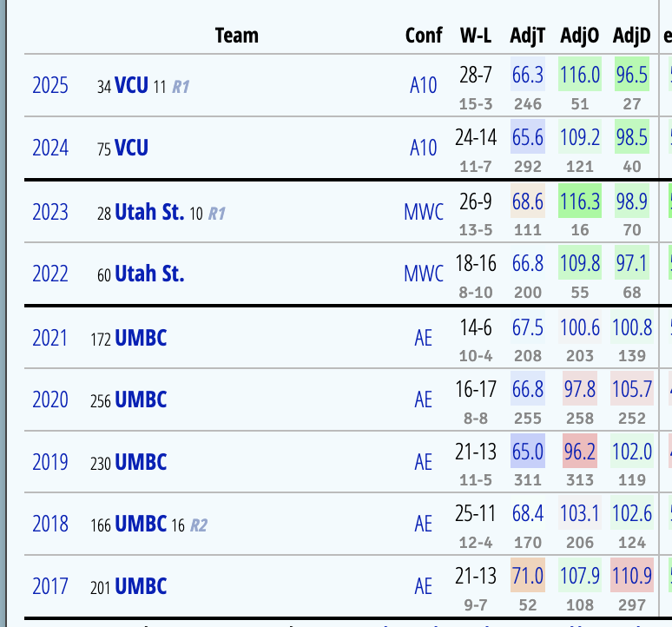Sort by the AdjT column header
The image size is (672, 627).
(x=528, y=36)
